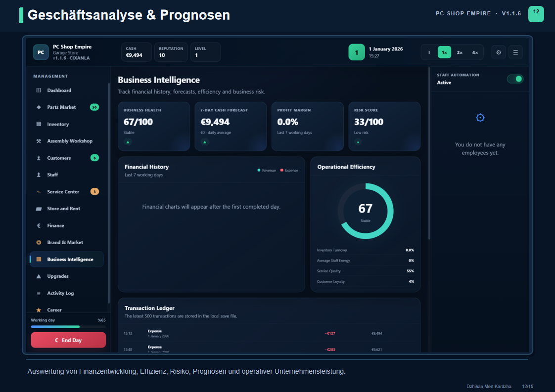The image size is (555, 392).
Task: Click the sidebar vertical scrollbar
Action: 109,193
